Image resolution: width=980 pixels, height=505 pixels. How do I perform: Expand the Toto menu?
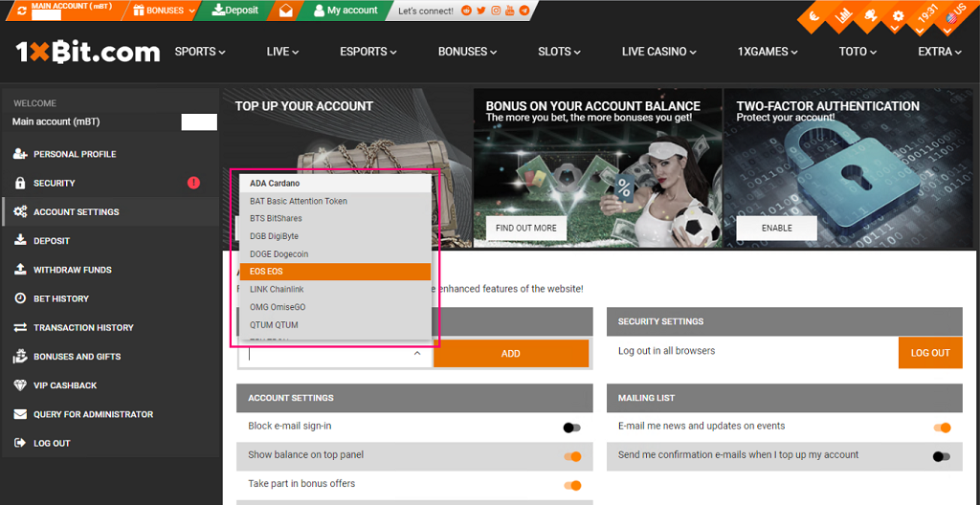point(858,52)
